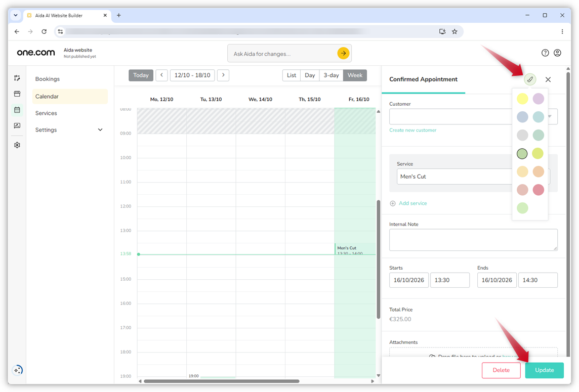Go to next week arrow
579x392 pixels.
tap(223, 75)
